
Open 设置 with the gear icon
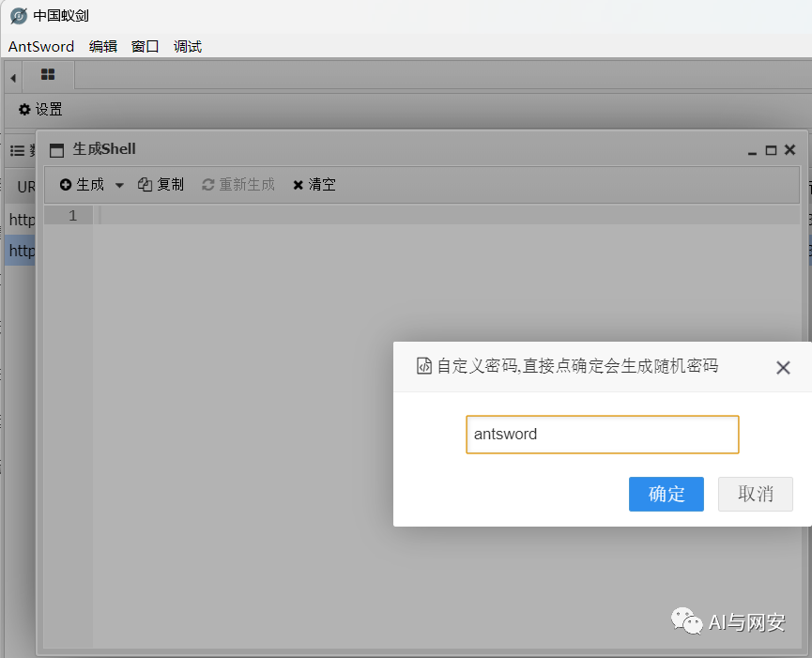tap(40, 109)
